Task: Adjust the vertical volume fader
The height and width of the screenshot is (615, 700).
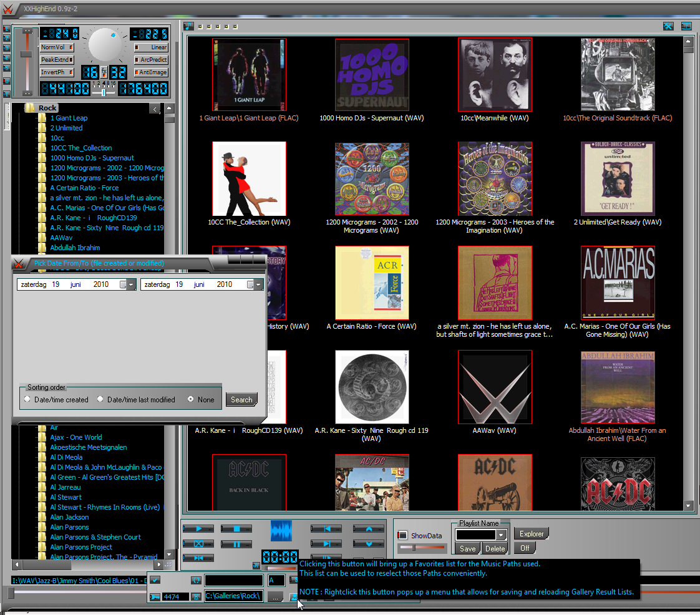Action: (x=27, y=54)
